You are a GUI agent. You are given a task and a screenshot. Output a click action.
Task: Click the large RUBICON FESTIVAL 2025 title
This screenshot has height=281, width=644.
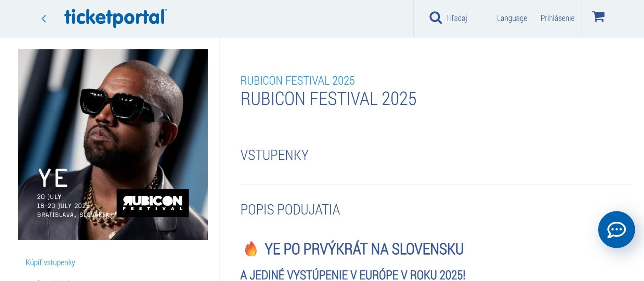pyautogui.click(x=328, y=99)
